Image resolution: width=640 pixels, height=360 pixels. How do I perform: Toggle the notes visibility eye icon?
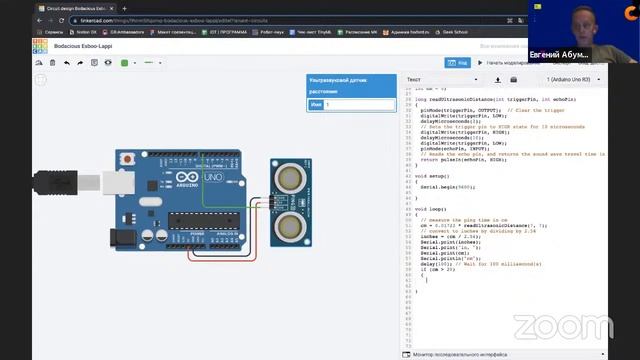[x=108, y=62]
